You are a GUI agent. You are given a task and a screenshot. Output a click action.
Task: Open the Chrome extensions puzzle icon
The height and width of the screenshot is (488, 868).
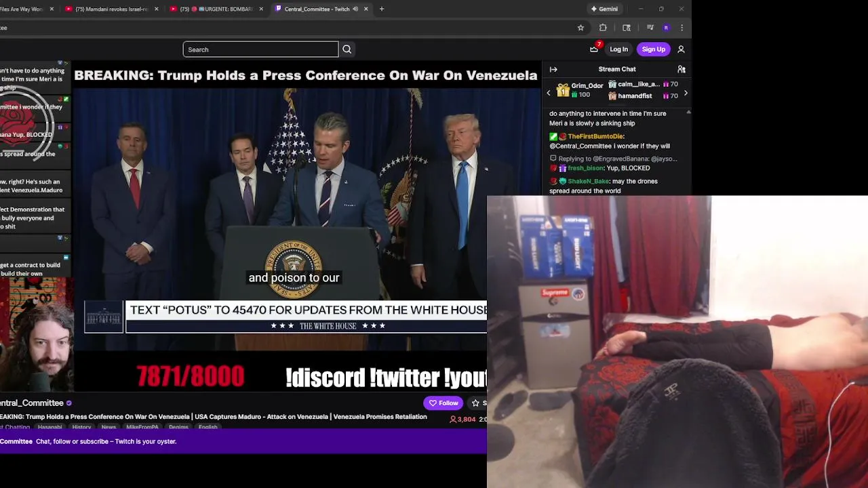603,28
